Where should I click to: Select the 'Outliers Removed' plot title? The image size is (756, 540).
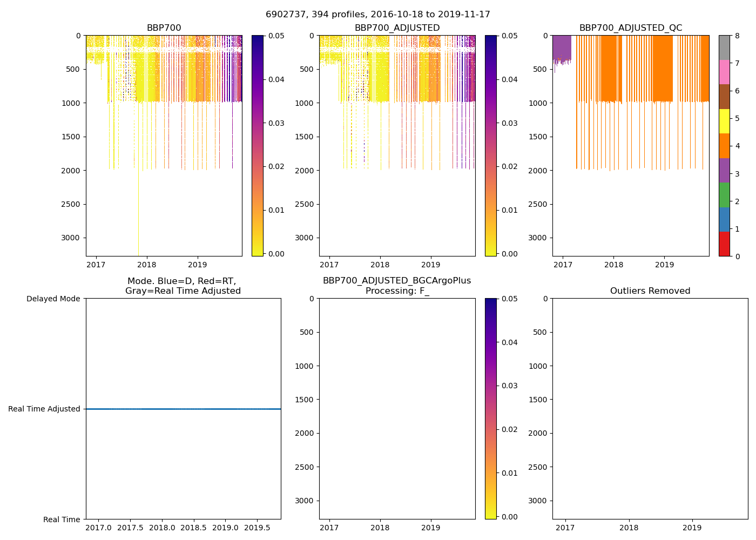click(x=650, y=291)
